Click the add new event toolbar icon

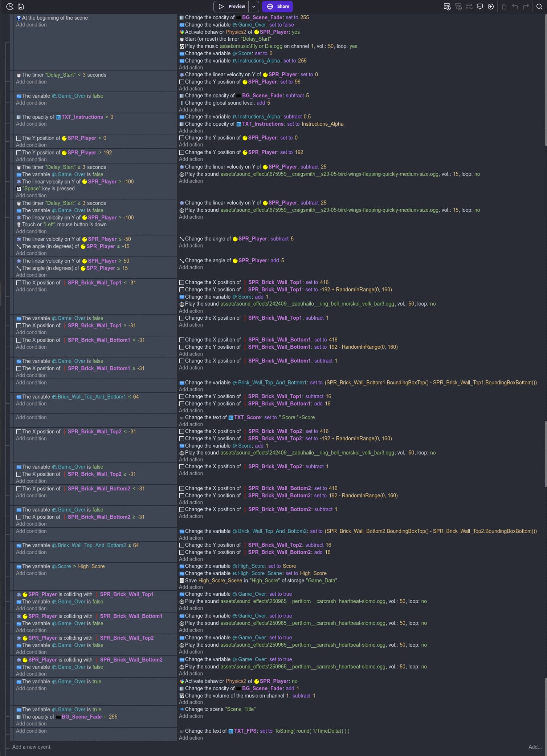point(447,7)
